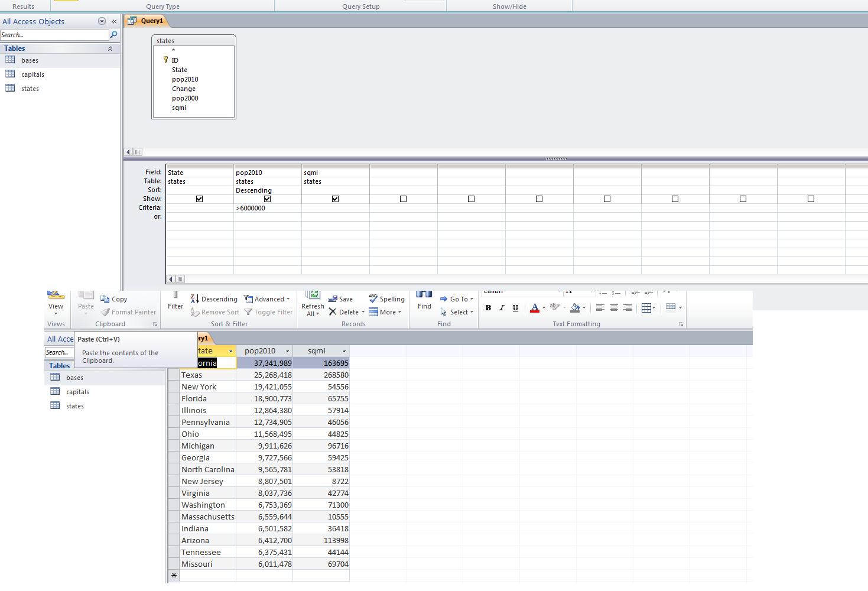Collapse the Tables group in the upper pane
868x591 pixels.
(x=110, y=48)
